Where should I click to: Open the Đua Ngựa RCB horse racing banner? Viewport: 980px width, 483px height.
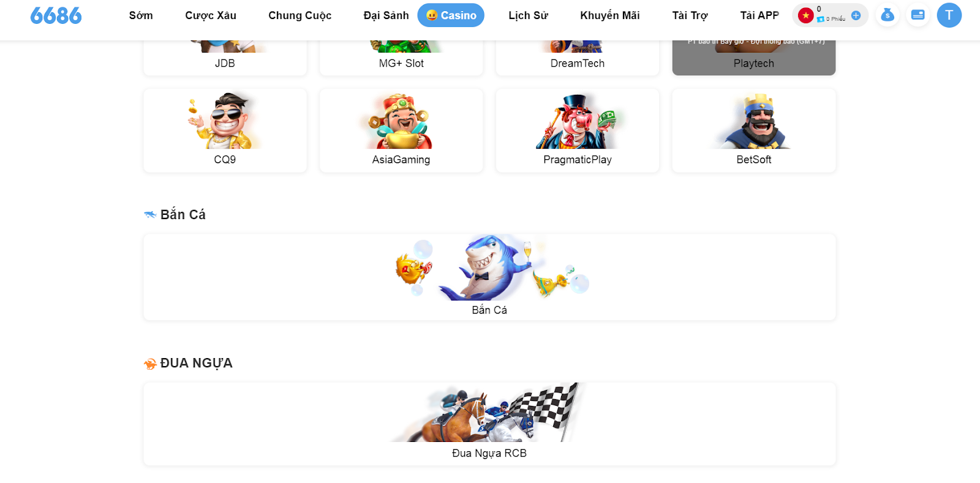click(x=489, y=424)
